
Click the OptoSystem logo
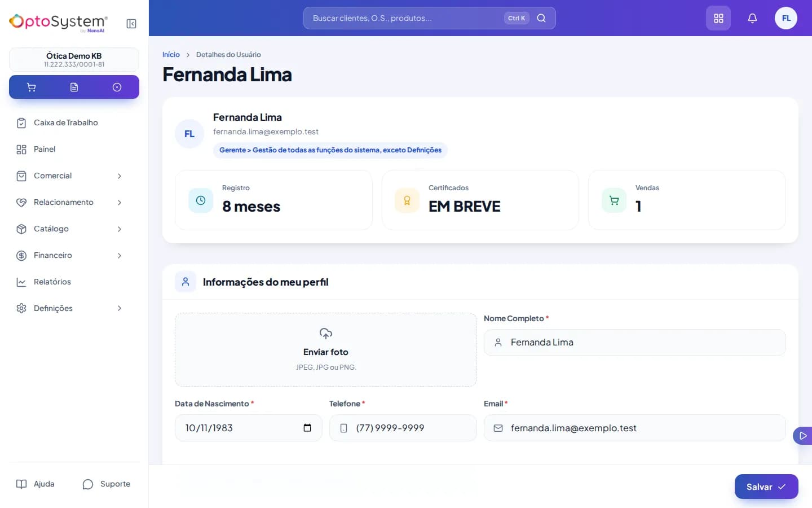pos(59,23)
